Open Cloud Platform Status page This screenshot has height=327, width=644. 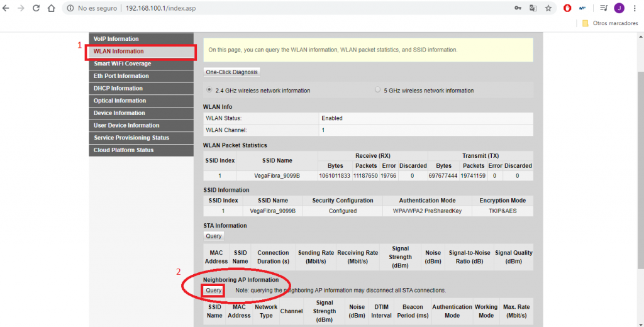point(141,150)
